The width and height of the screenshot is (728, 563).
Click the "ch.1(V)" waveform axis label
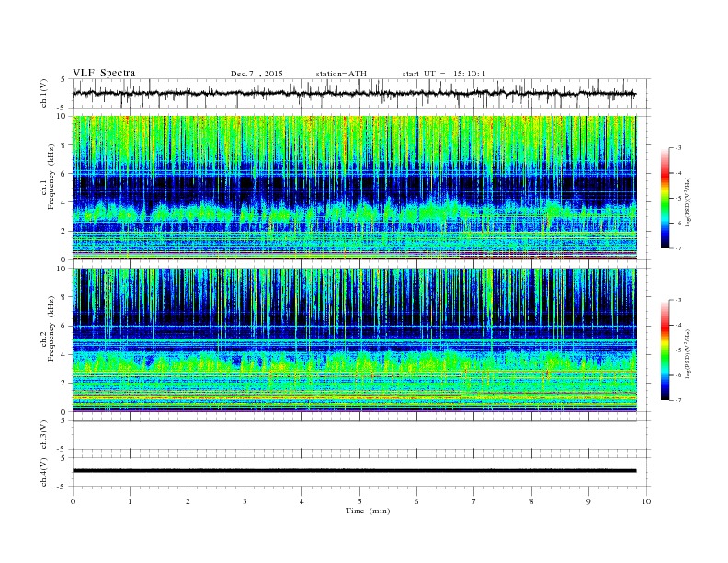[x=44, y=93]
